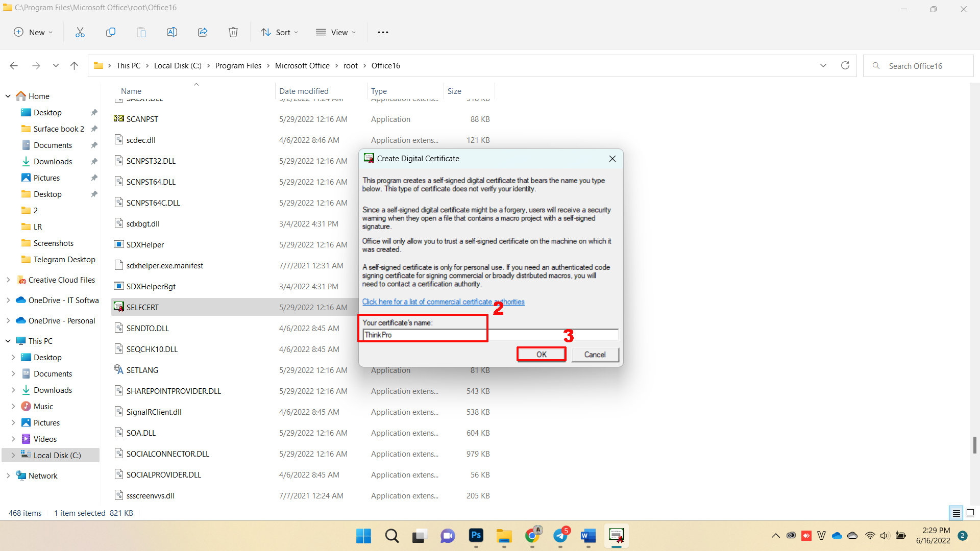This screenshot has height=551, width=980.
Task: Expand Creative Cloud Files node
Action: click(x=8, y=280)
